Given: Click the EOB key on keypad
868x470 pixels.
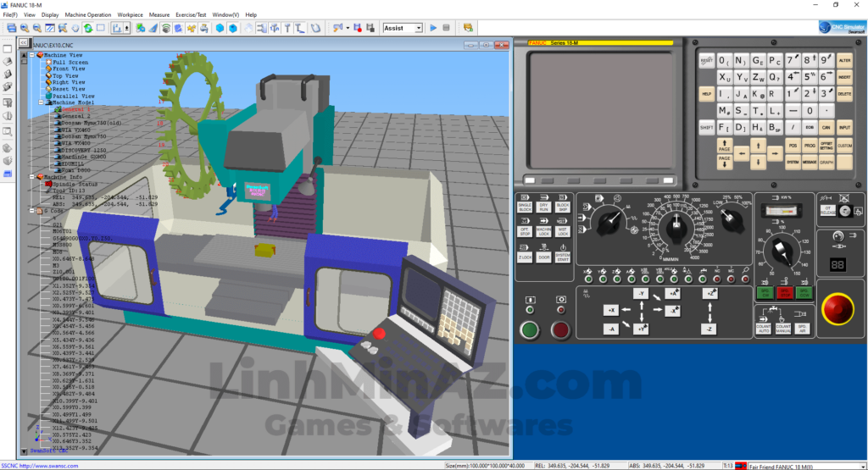Looking at the screenshot, I should click(810, 128).
